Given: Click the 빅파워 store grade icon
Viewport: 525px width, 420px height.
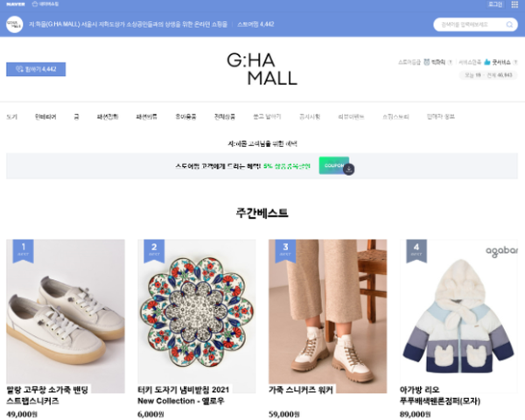Looking at the screenshot, I should coord(427,62).
